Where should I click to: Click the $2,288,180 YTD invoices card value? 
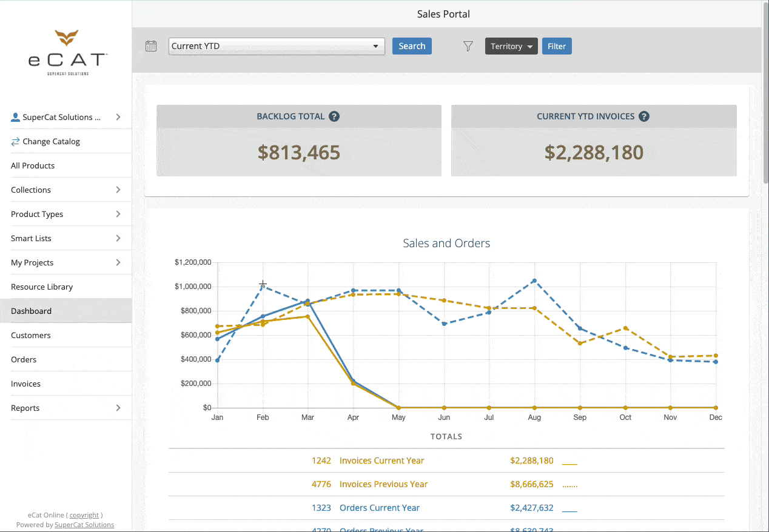click(x=594, y=152)
